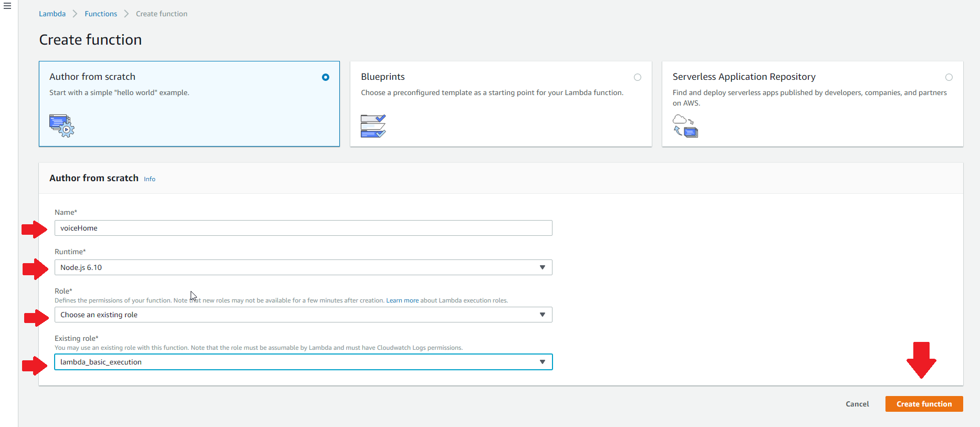Click the Serverless Application Repository card description
This screenshot has height=427, width=980.
809,98
